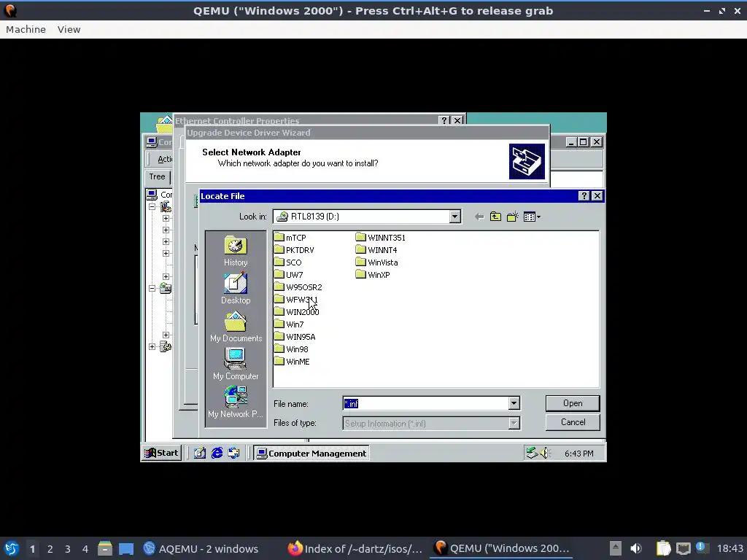747x560 pixels.
Task: Click the Locate File help button
Action: [584, 195]
